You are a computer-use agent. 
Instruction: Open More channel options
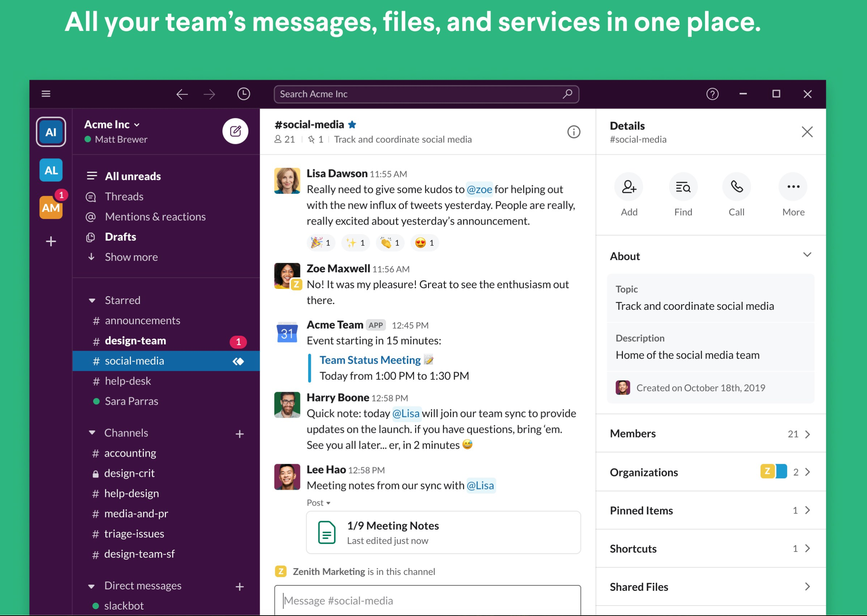[793, 186]
